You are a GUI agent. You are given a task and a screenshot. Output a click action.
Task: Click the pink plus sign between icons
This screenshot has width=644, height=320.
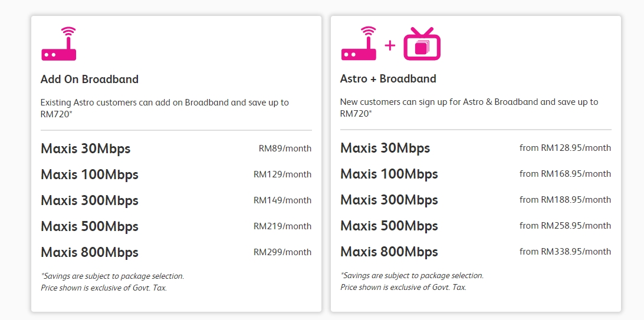coord(390,45)
